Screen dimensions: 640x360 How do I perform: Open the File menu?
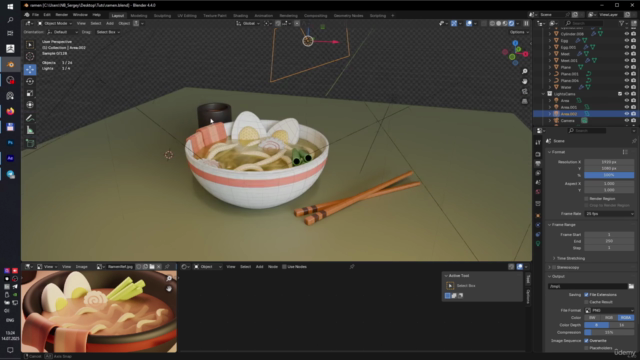(x=36, y=15)
